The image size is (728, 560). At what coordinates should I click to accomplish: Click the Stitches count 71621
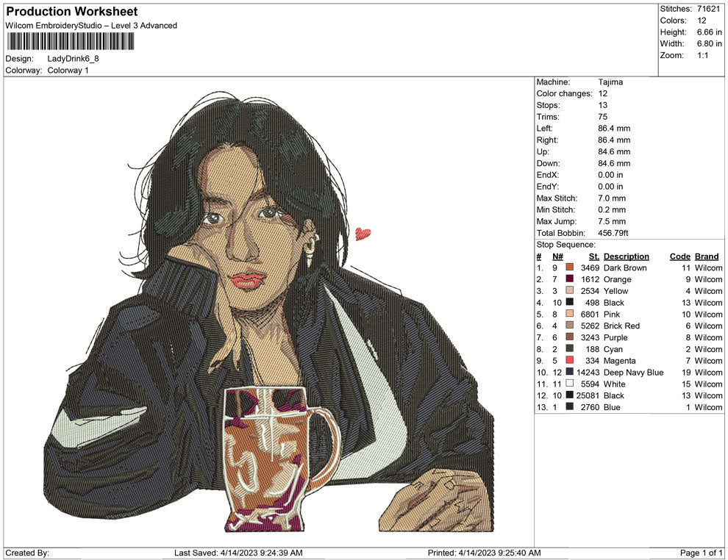pos(708,9)
